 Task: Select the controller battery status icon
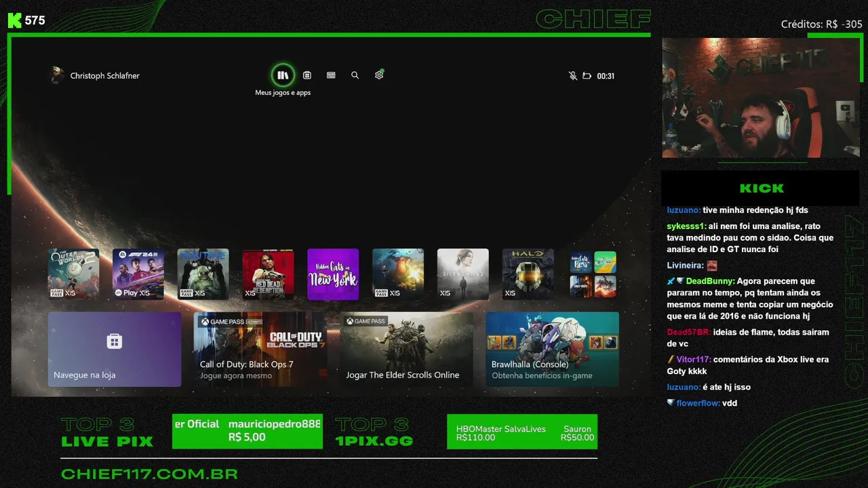coord(587,76)
